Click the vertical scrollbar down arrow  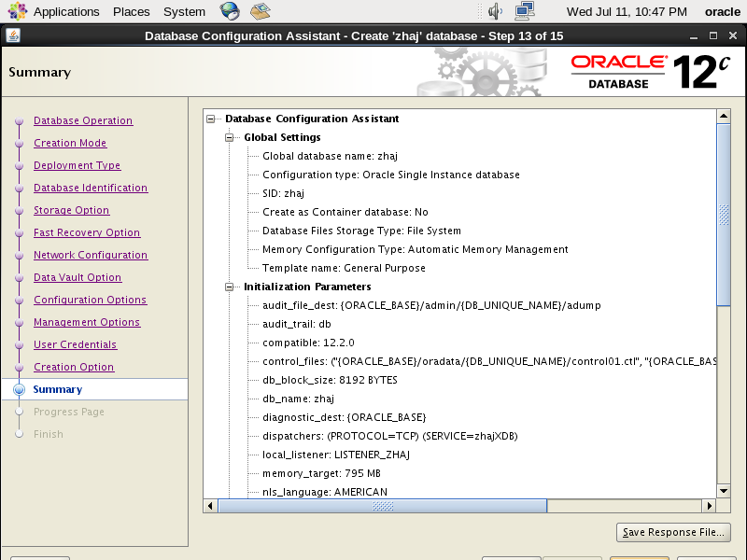tap(724, 491)
